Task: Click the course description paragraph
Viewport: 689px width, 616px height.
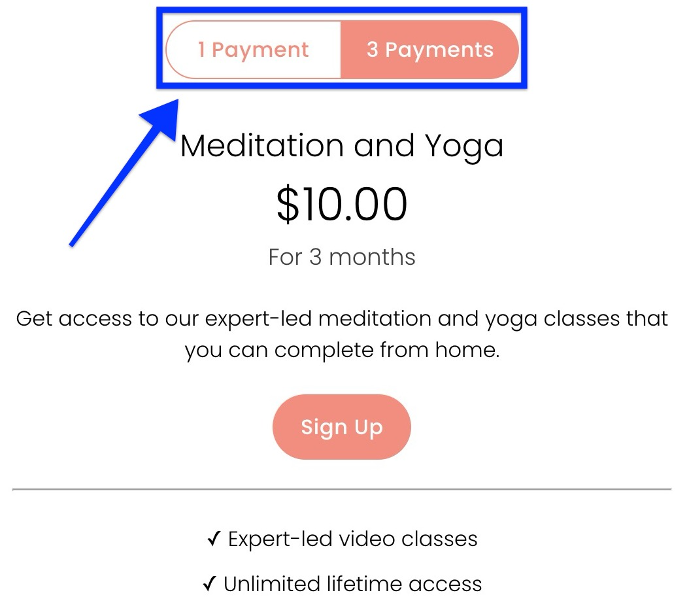Action: point(341,334)
